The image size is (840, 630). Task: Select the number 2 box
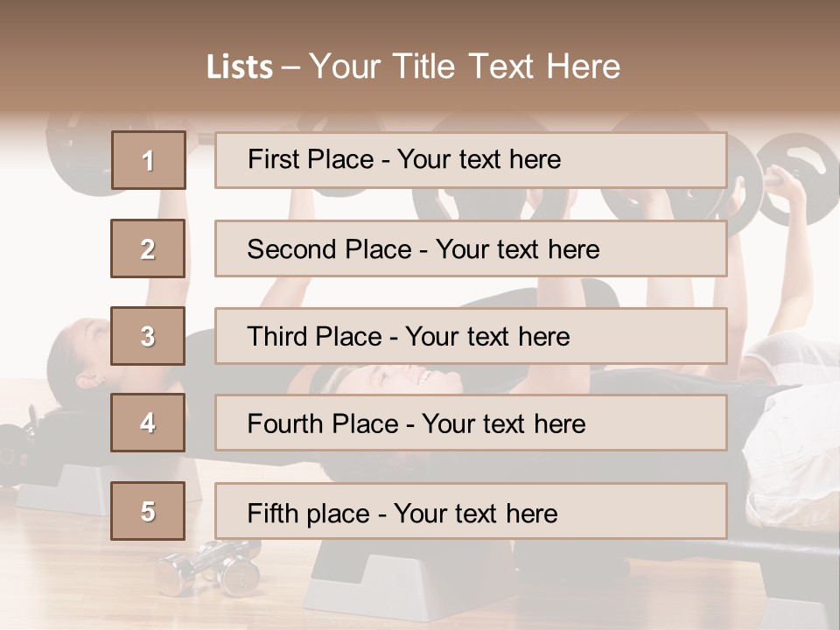click(x=148, y=248)
